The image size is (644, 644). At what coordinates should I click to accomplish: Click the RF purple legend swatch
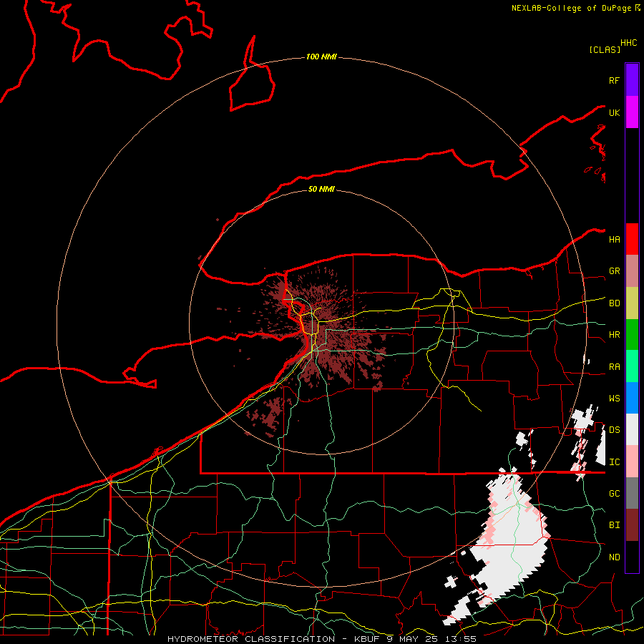[632, 79]
